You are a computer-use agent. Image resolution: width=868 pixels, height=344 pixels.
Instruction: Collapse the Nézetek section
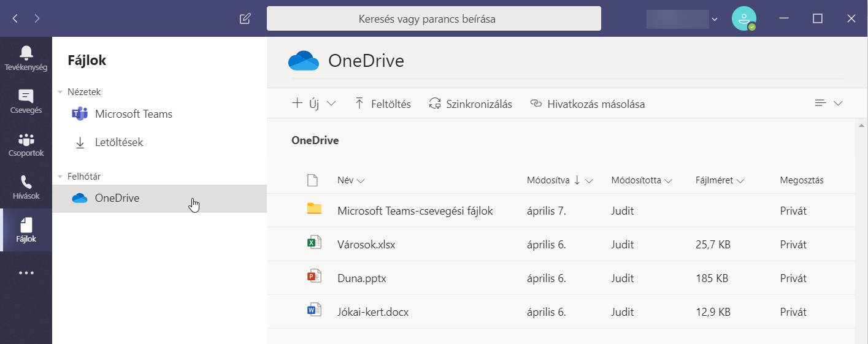60,92
